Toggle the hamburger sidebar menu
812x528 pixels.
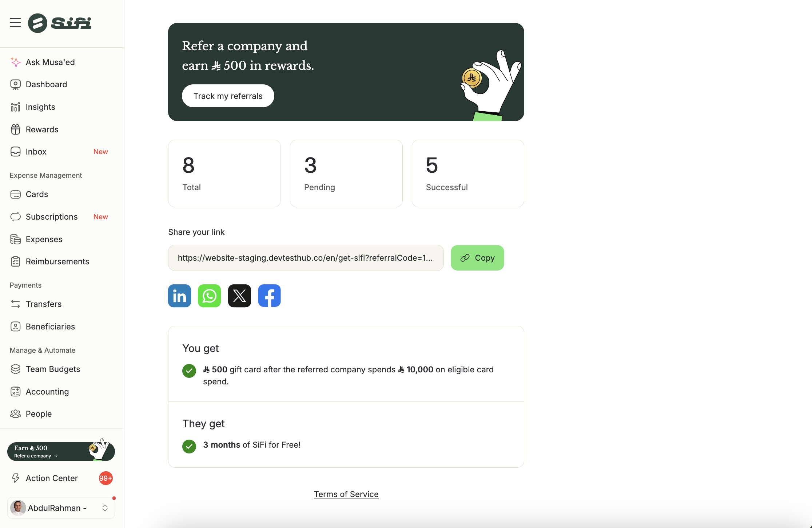coord(15,23)
